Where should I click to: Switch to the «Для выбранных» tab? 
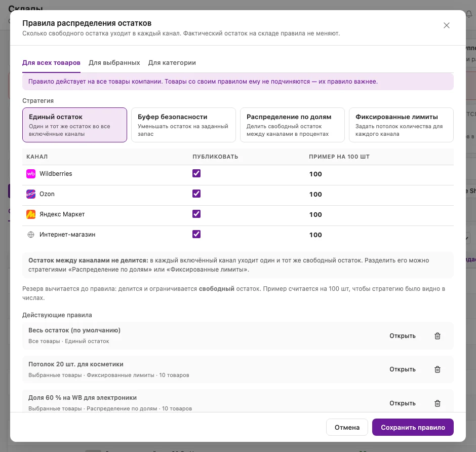click(x=114, y=63)
